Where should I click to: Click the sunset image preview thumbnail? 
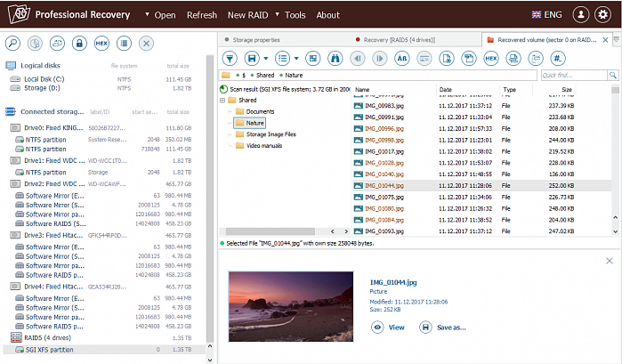[x=291, y=306]
